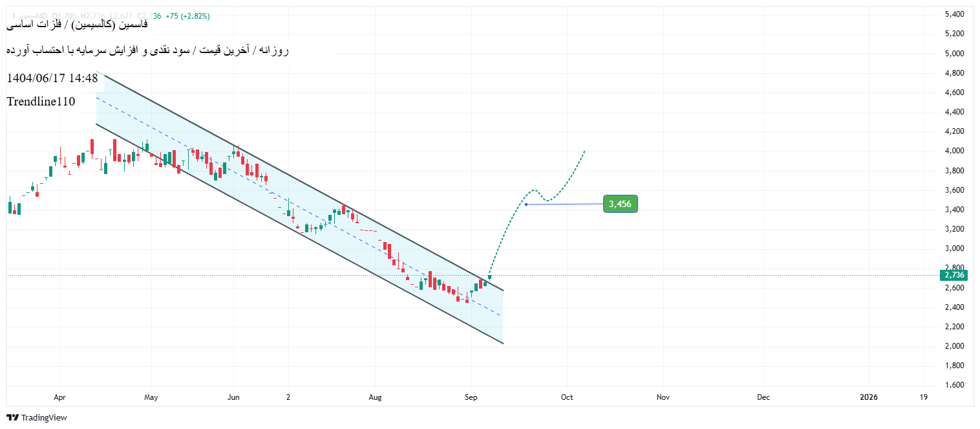
Task: Click the 2,600 price axis label
Action: click(x=954, y=288)
